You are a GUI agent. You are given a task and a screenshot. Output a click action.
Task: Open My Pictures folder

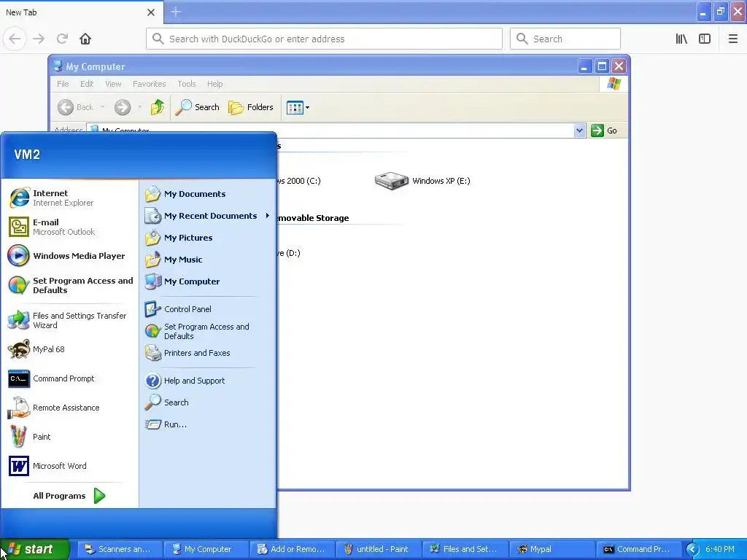(x=208, y=238)
